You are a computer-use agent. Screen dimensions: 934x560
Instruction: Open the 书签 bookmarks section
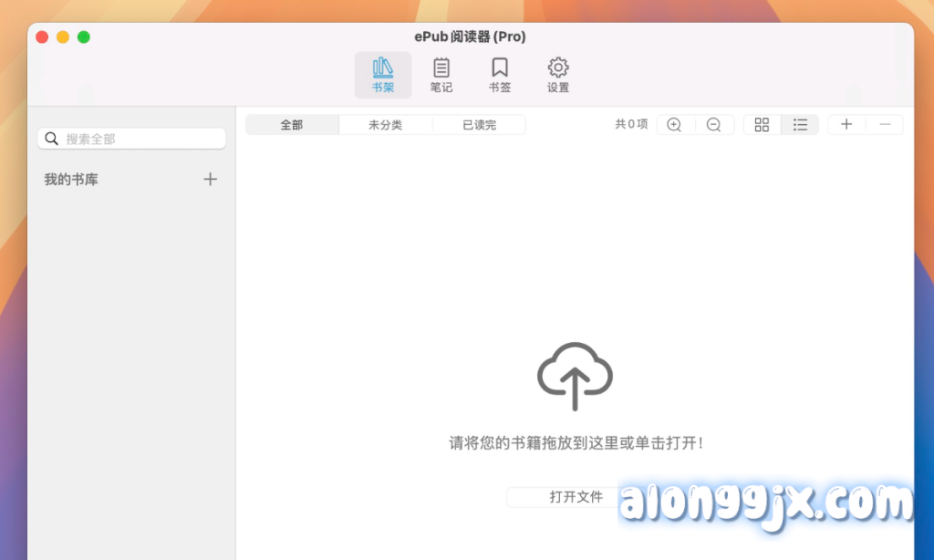tap(500, 75)
